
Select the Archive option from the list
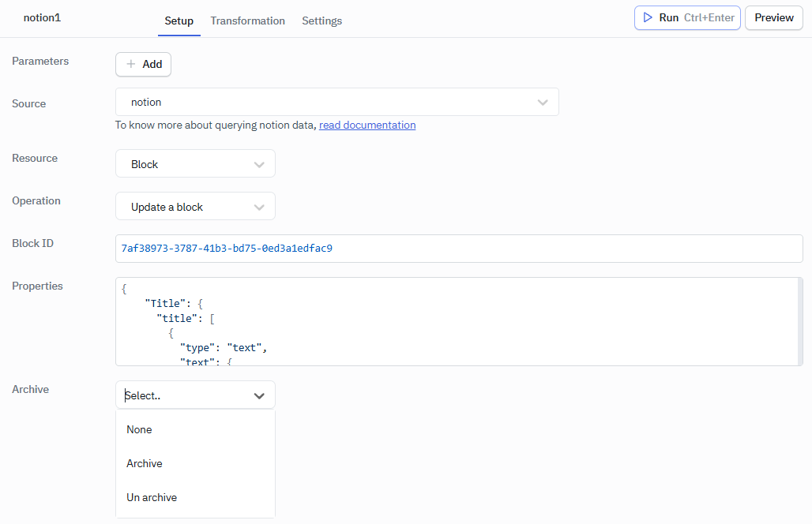click(x=144, y=463)
